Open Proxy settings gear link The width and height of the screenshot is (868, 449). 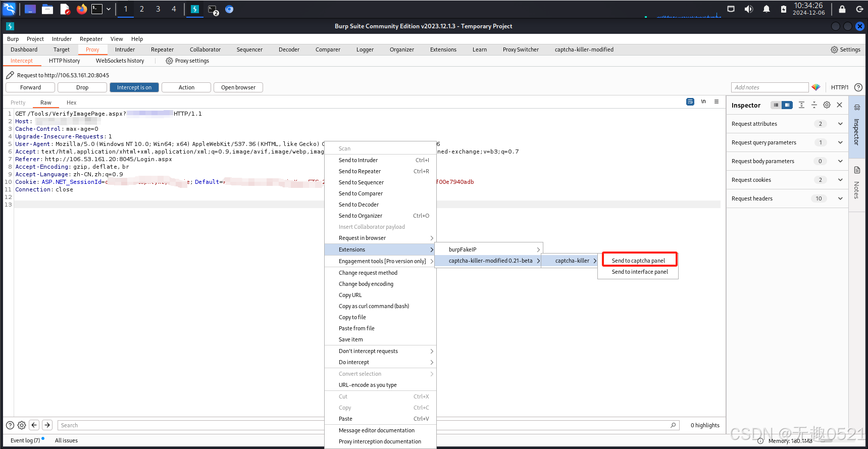187,61
